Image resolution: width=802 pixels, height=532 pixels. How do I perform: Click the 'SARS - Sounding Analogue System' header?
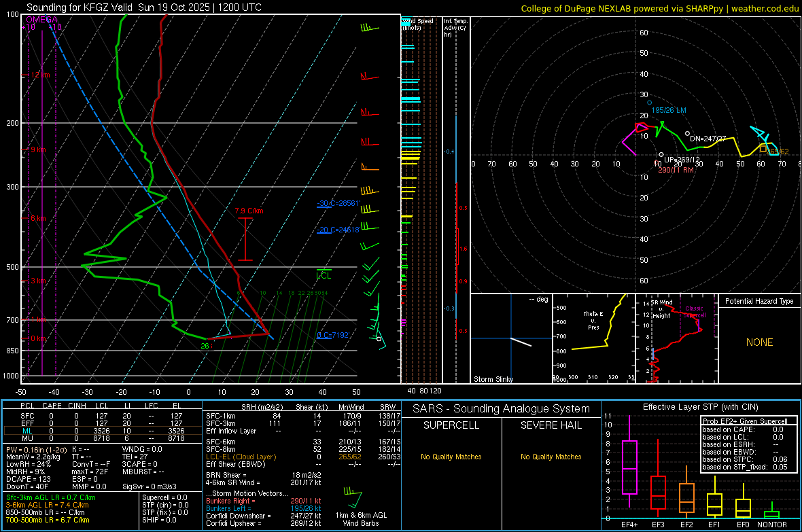(x=502, y=409)
